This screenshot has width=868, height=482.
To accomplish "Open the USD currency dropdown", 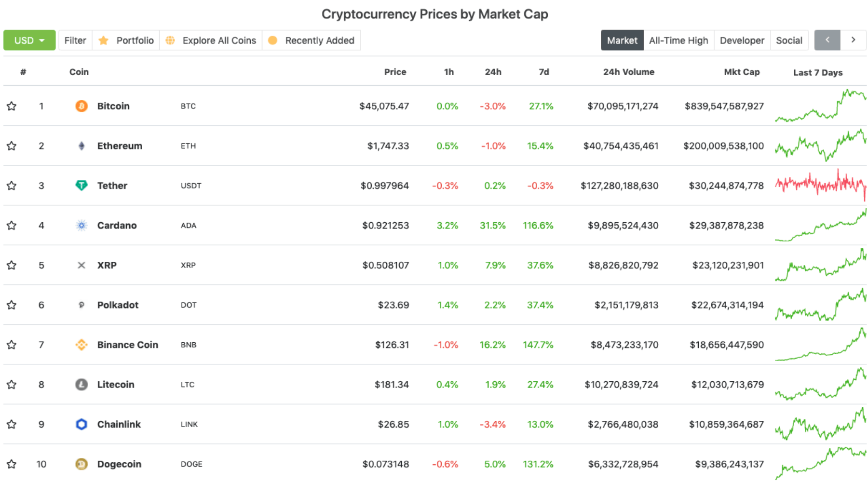I will (29, 40).
